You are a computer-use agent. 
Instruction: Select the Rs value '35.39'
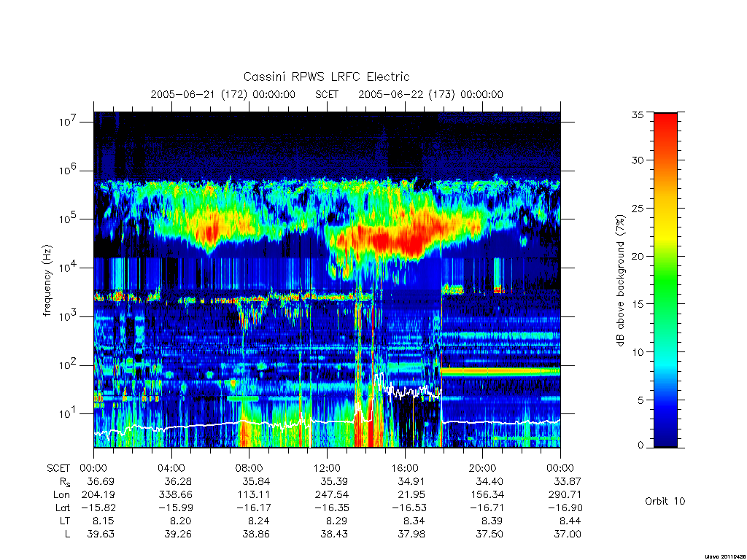coord(334,481)
